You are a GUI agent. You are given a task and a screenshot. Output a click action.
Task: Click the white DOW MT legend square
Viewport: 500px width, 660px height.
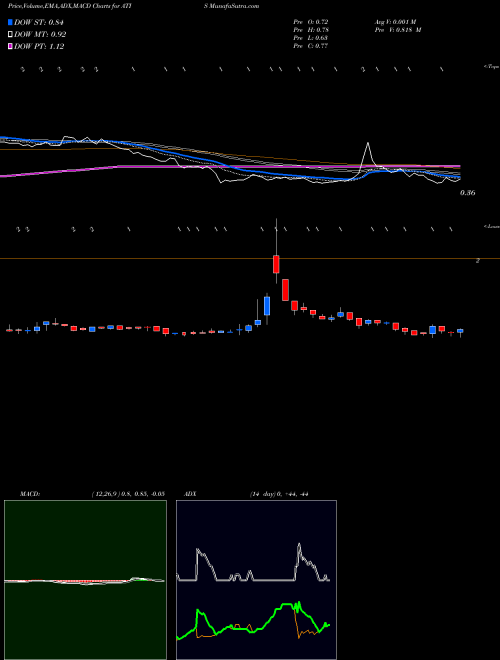coord(10,35)
